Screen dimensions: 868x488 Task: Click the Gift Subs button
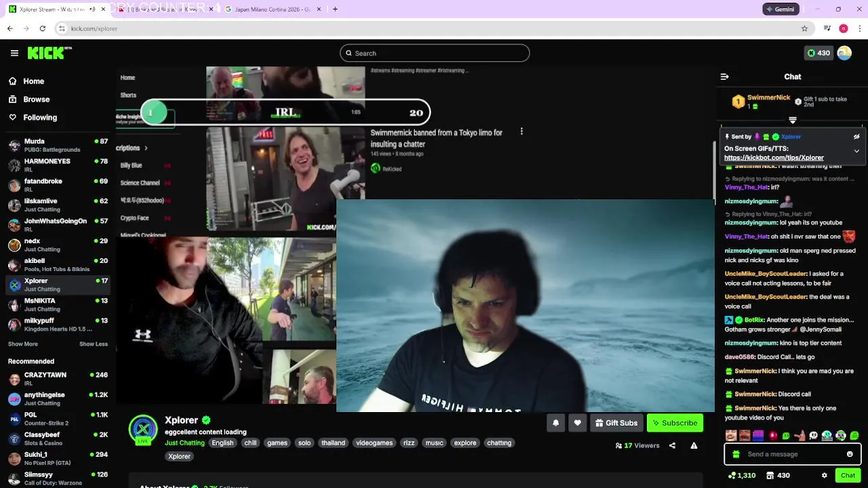[616, 423]
